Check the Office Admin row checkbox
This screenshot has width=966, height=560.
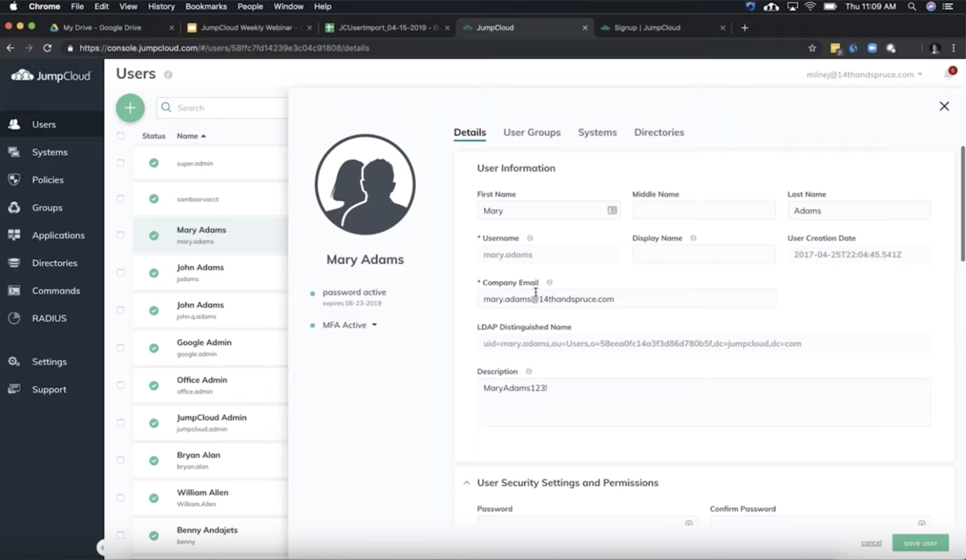pos(121,385)
